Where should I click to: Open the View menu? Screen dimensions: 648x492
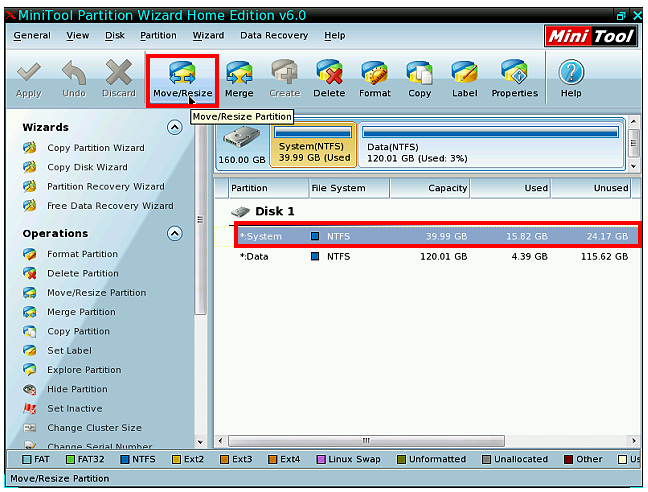(x=78, y=36)
